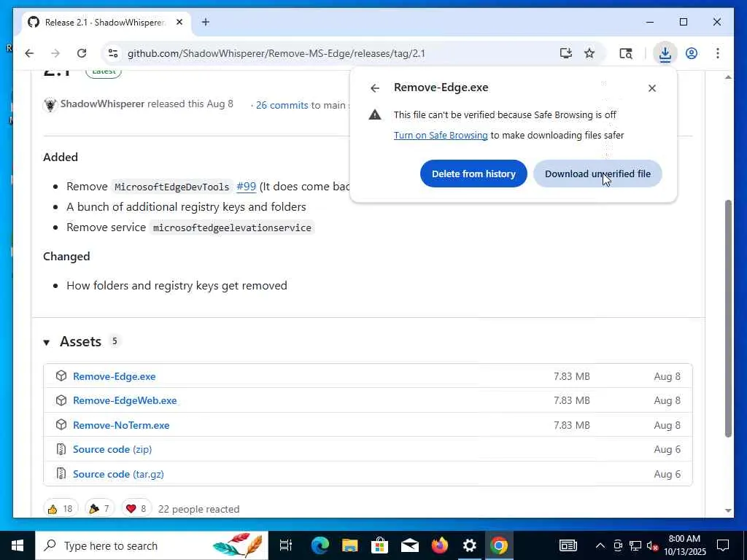This screenshot has width=747, height=560.
Task: Click ShadowWhisperer avatar image
Action: coord(50,104)
